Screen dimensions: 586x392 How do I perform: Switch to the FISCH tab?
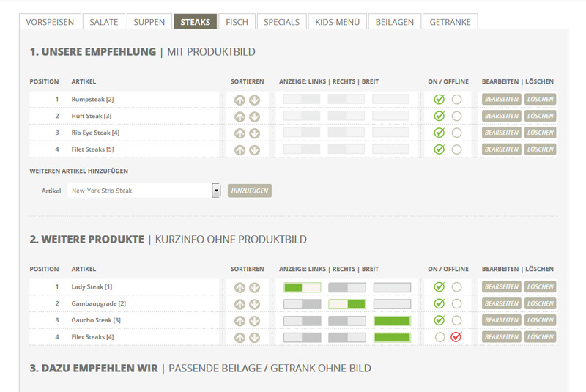[x=237, y=22]
